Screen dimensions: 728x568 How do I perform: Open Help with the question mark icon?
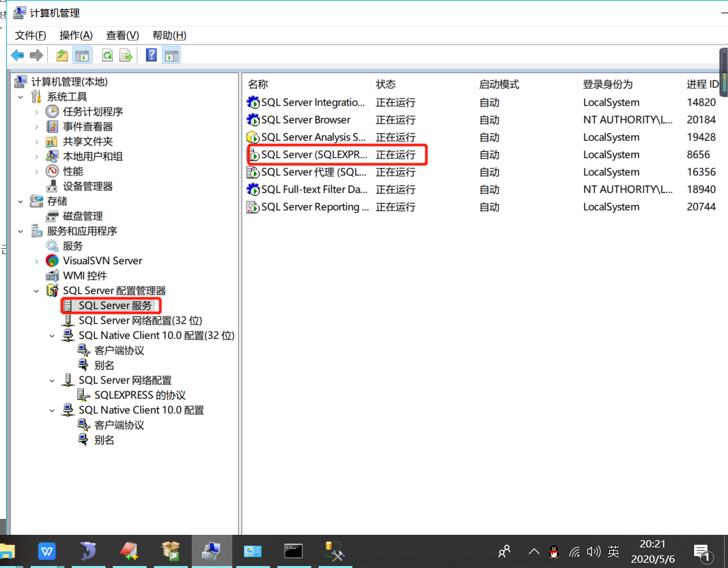tap(151, 56)
